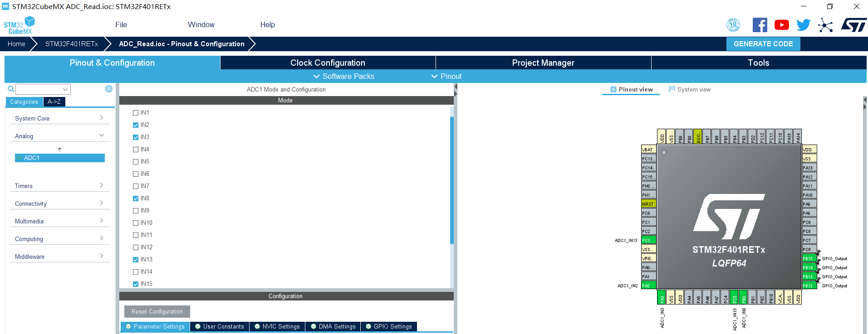This screenshot has height=334, width=868.
Task: Open the Facebook icon link
Action: [760, 25]
